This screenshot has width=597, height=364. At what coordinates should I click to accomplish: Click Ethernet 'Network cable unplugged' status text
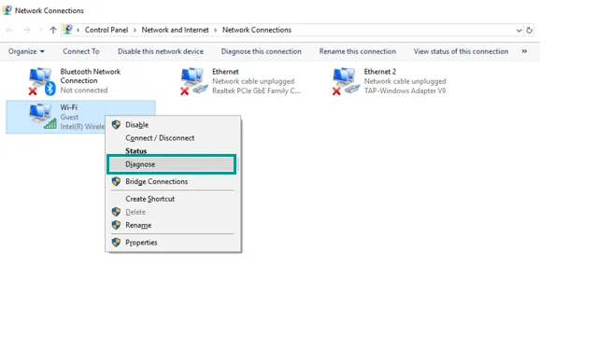click(x=253, y=81)
